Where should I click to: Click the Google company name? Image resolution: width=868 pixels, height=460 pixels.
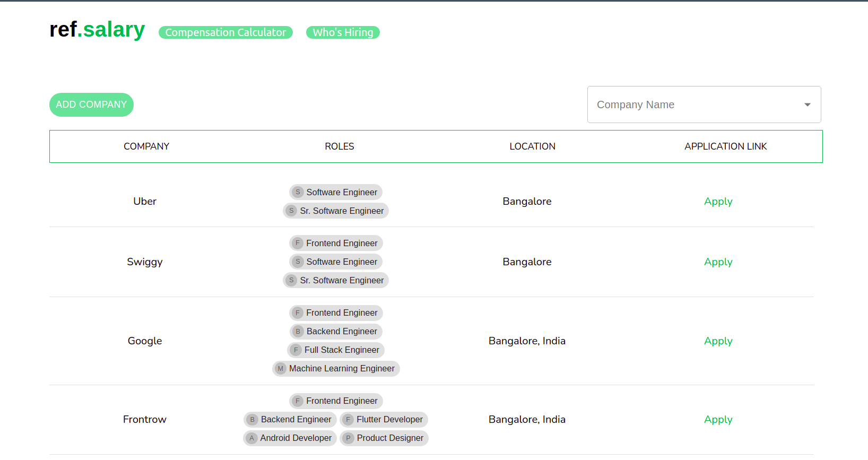point(145,341)
